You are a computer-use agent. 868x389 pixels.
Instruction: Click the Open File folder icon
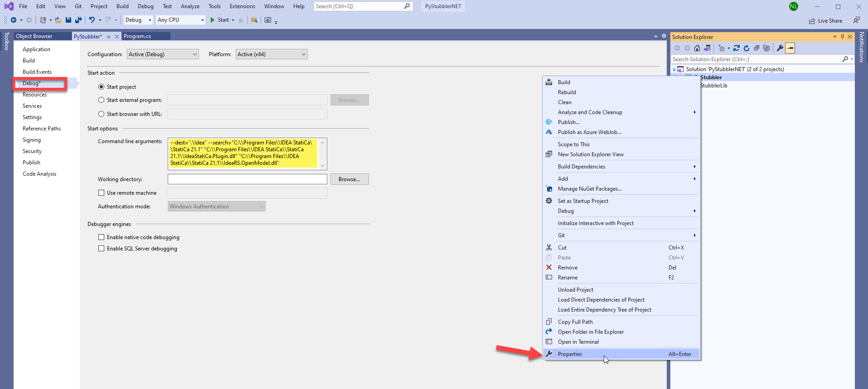(58, 20)
